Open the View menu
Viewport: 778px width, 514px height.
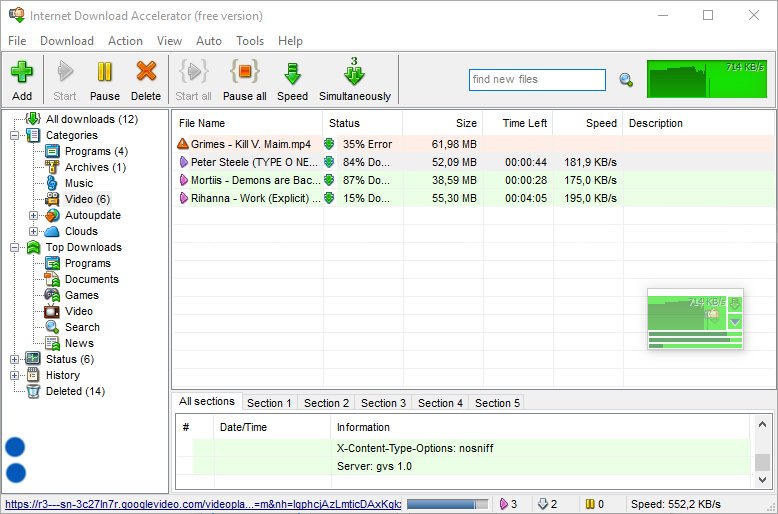[169, 41]
